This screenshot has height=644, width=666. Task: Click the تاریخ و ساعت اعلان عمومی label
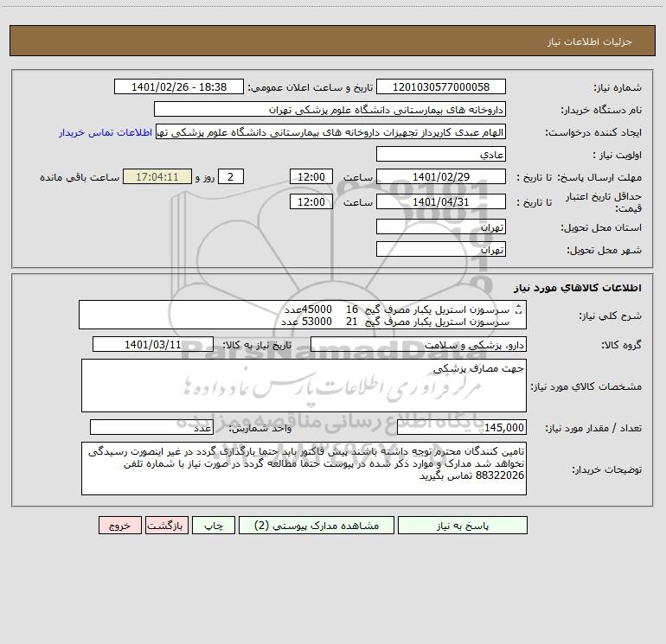310,87
